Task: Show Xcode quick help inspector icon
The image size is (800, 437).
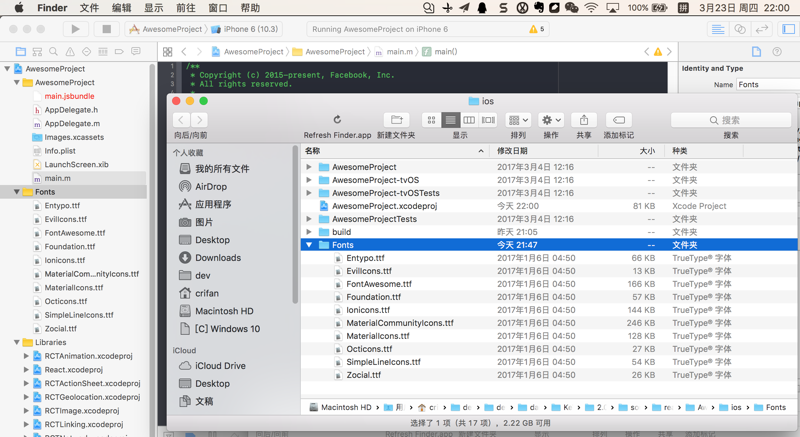Action: pyautogui.click(x=777, y=52)
